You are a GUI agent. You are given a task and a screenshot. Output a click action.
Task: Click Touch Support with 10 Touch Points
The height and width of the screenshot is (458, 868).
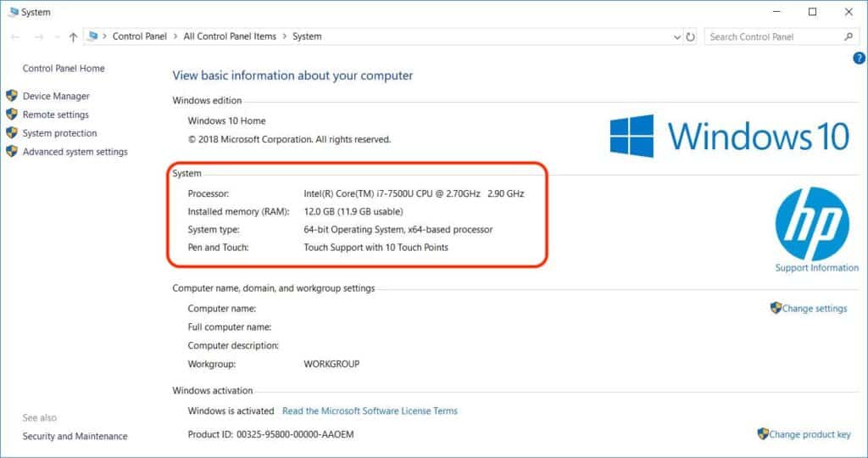376,248
